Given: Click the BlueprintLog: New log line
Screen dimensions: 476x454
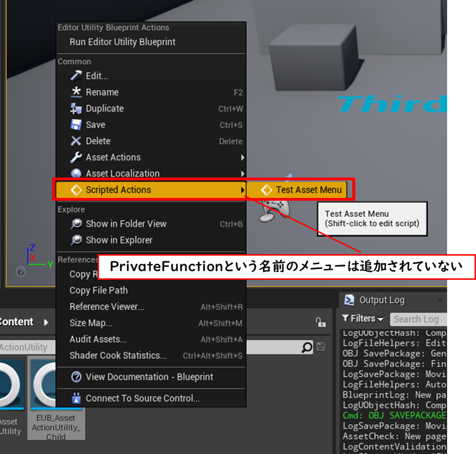Looking at the screenshot, I should click(394, 395).
